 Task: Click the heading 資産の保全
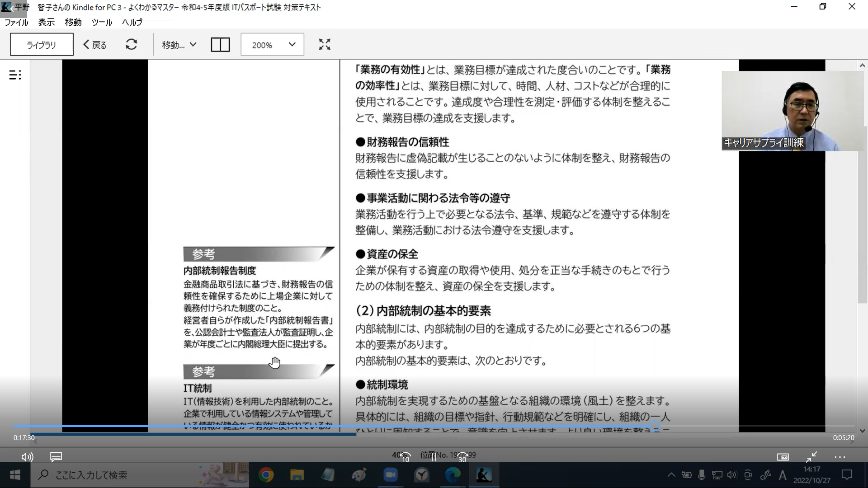coord(392,254)
